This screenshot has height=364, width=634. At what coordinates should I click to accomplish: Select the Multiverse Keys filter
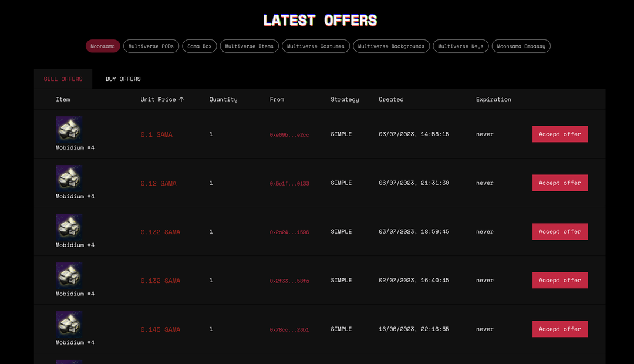[x=461, y=46]
